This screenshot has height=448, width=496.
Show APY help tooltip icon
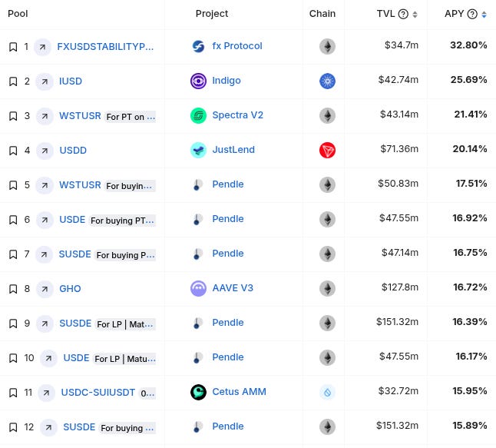(x=472, y=14)
